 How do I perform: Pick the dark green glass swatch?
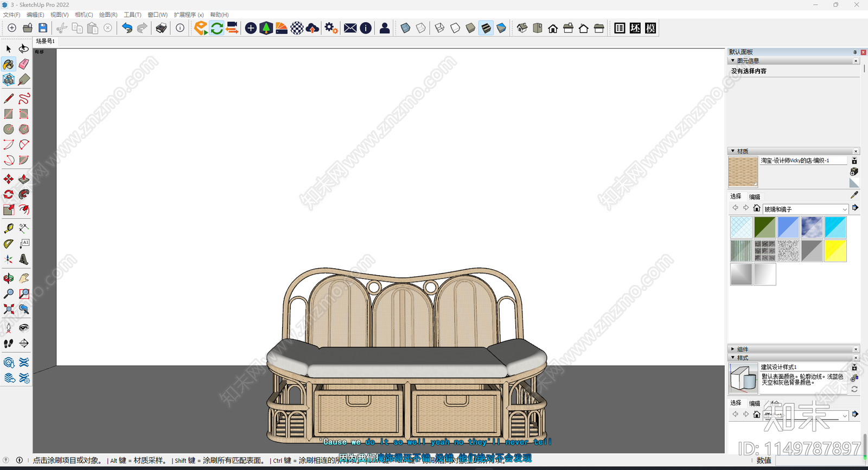coord(765,227)
